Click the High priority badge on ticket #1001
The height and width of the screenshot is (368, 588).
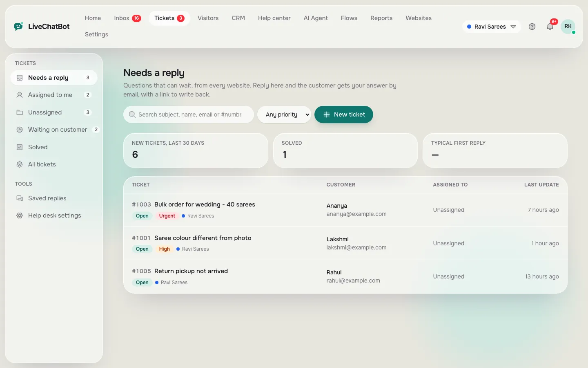164,249
